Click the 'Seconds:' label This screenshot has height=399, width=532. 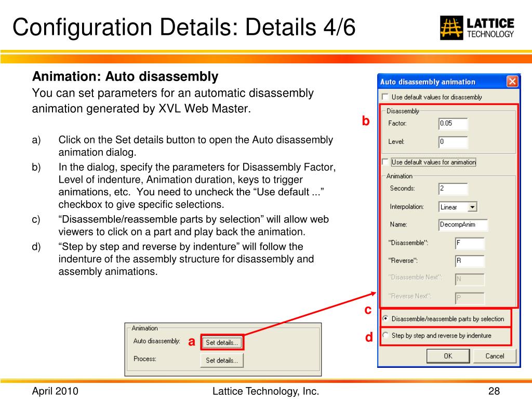(403, 188)
